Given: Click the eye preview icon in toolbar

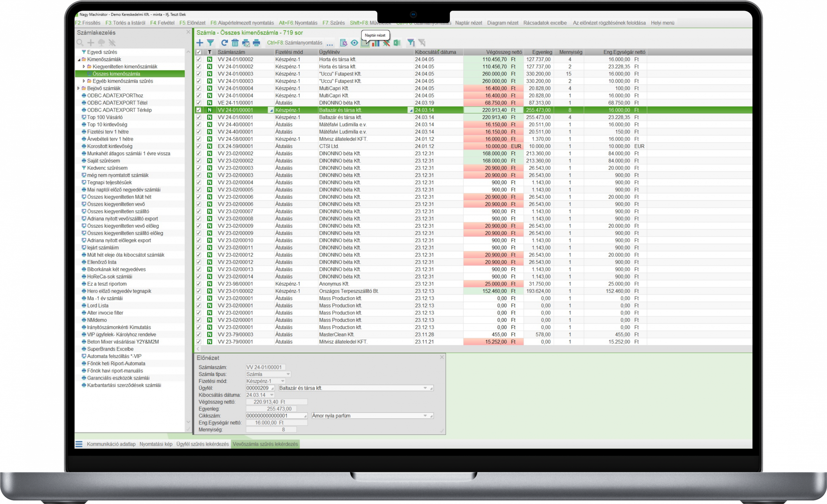Looking at the screenshot, I should click(354, 43).
